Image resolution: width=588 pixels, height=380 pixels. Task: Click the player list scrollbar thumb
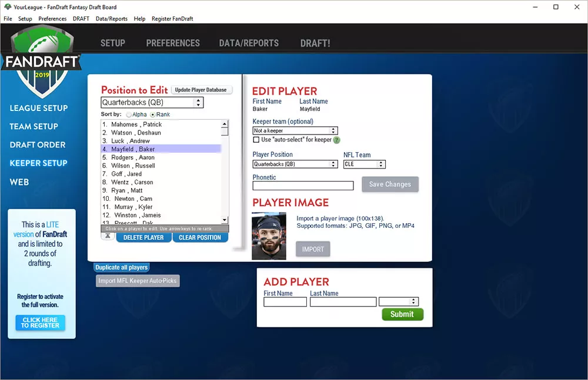click(225, 132)
